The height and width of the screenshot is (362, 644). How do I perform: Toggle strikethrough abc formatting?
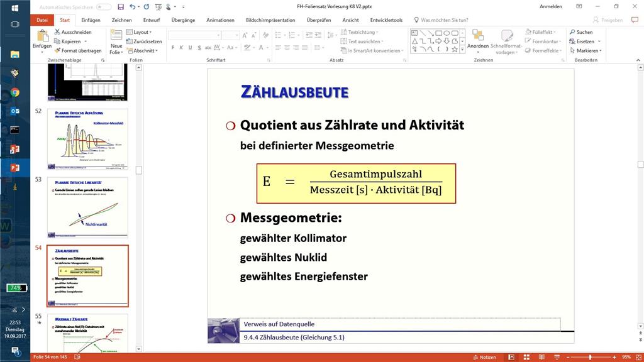pos(208,48)
